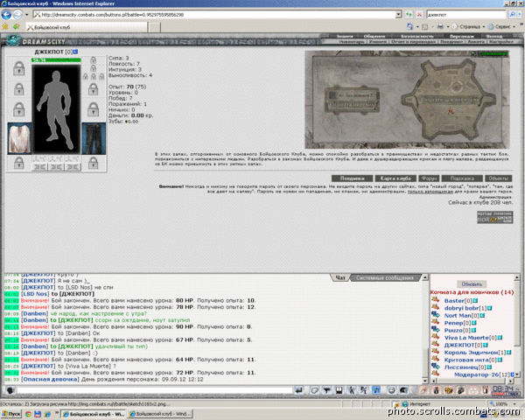
Task: Expand the address bar history dropdown
Action: [x=398, y=15]
